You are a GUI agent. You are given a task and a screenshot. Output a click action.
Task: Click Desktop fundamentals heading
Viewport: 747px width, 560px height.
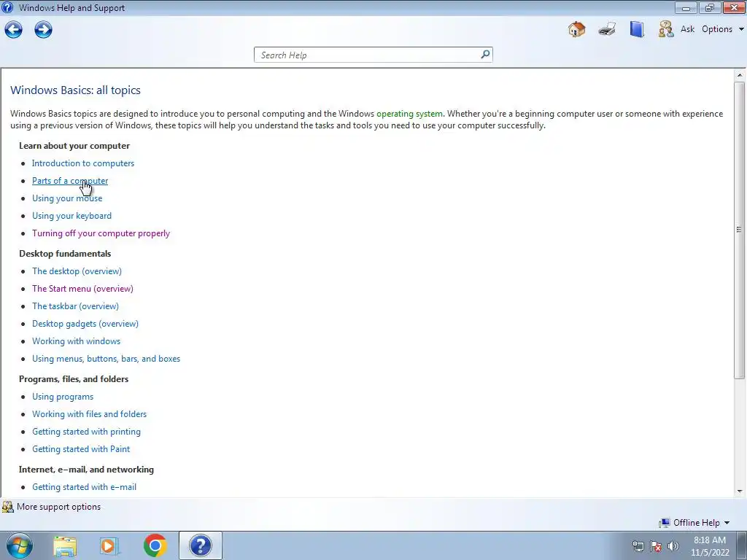coord(65,254)
